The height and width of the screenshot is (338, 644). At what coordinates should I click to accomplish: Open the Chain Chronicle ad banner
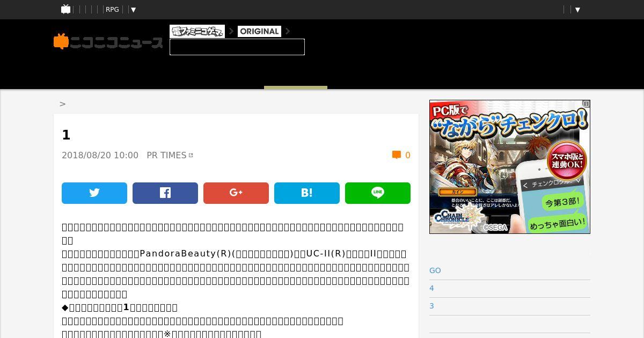510,167
